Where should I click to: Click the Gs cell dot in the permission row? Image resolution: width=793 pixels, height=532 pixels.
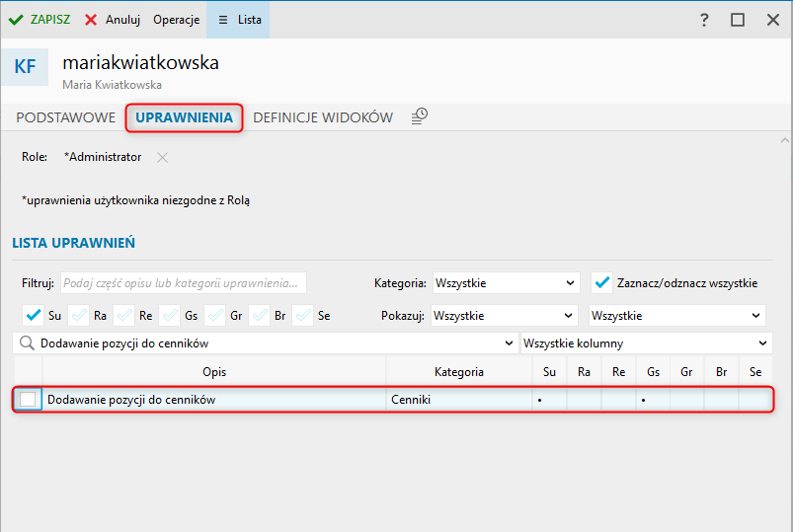click(643, 400)
